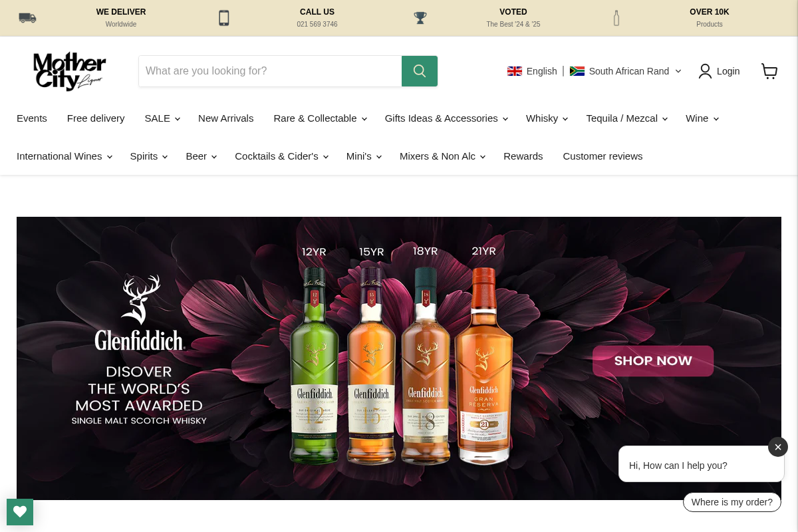Switch site language to English

click(532, 71)
